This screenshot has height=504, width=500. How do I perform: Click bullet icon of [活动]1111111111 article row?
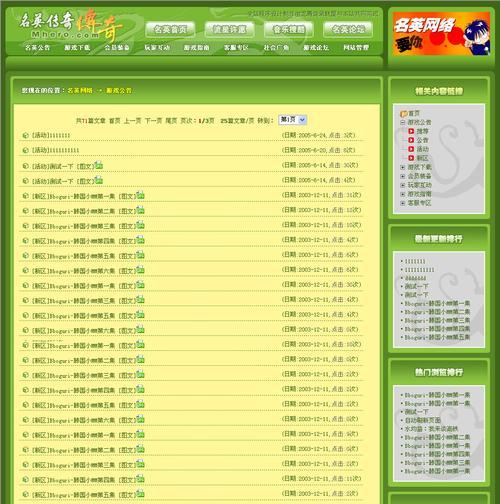point(25,150)
